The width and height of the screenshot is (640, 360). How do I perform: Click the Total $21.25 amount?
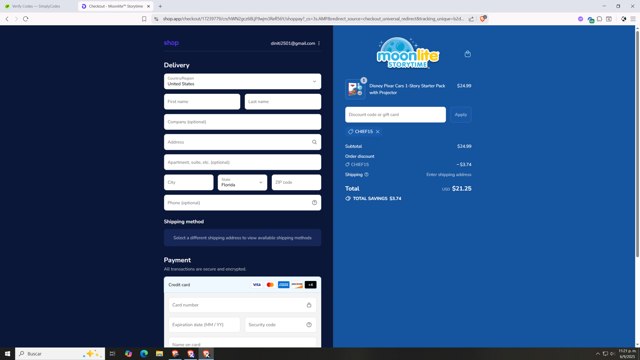[x=462, y=189]
